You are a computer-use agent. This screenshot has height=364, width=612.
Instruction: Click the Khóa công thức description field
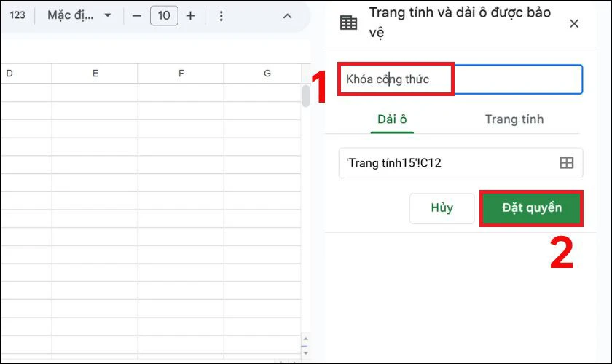[460, 79]
